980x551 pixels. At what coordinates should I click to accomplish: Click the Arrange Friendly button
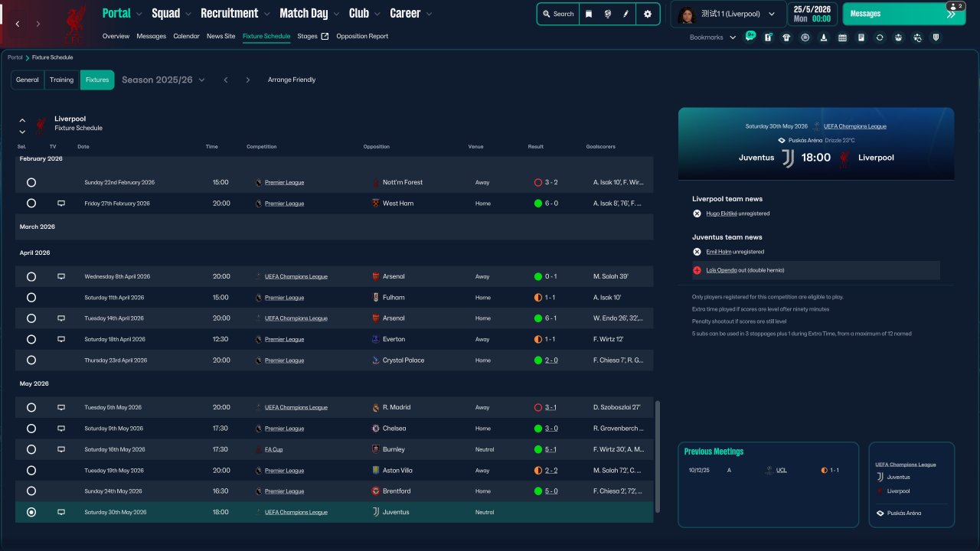point(291,80)
